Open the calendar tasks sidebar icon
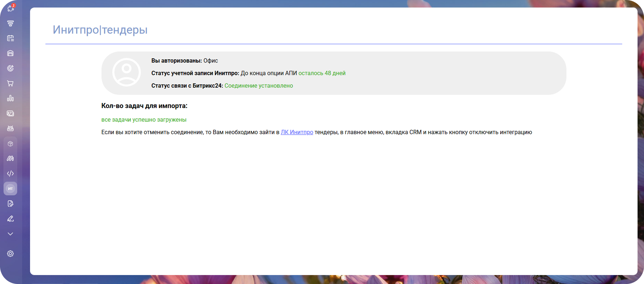The image size is (644, 284). (x=10, y=38)
